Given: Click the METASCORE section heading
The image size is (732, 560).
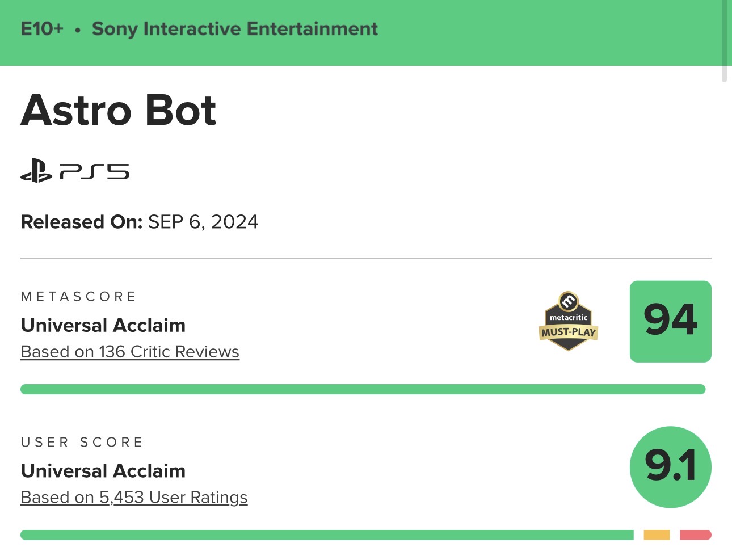Looking at the screenshot, I should coord(78,297).
